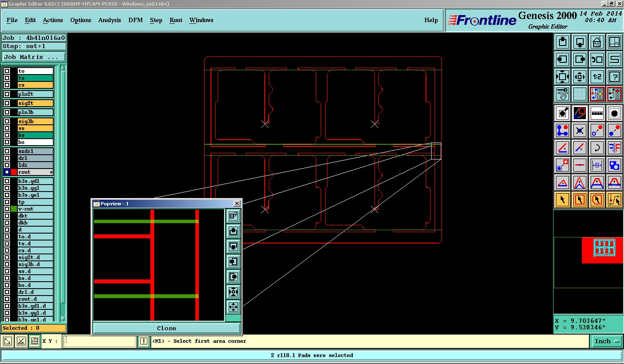Click the mirror F flip tool icon
The height and width of the screenshot is (364, 624).
(x=614, y=148)
